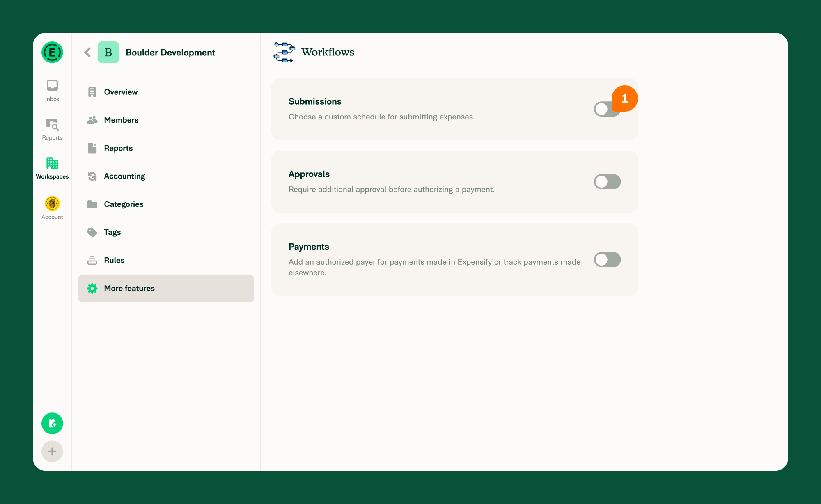The image size is (821, 504).
Task: Open the Categories section
Action: 124,204
